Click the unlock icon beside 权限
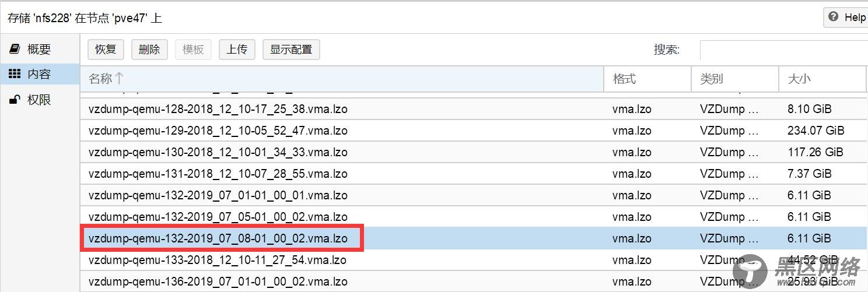 (x=15, y=100)
